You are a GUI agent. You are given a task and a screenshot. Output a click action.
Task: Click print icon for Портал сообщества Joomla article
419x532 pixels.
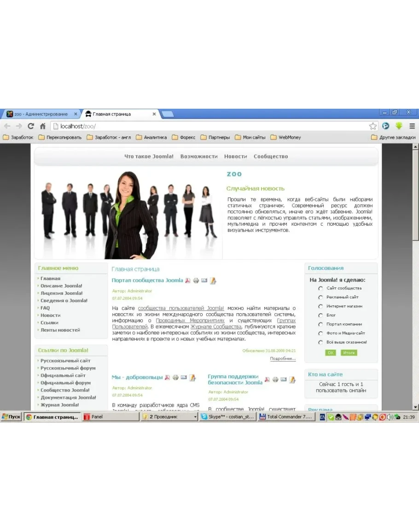point(196,281)
